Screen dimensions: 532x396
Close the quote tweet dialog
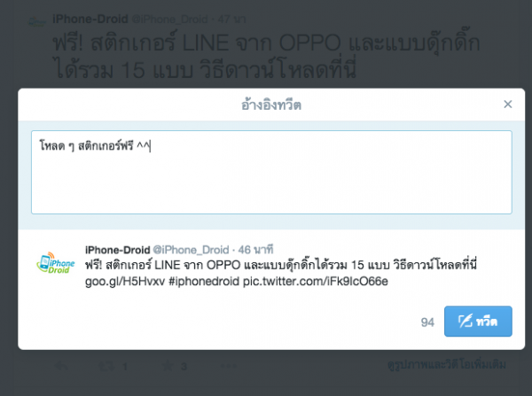pos(507,104)
